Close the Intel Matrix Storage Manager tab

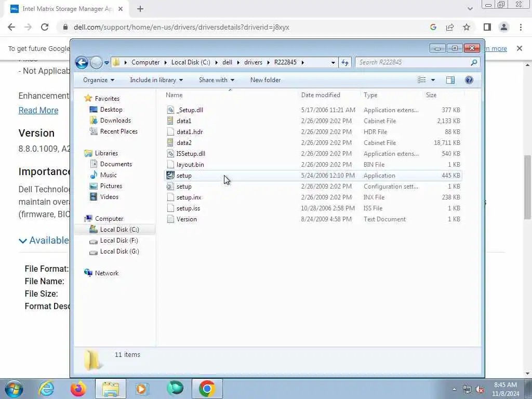[x=121, y=9]
